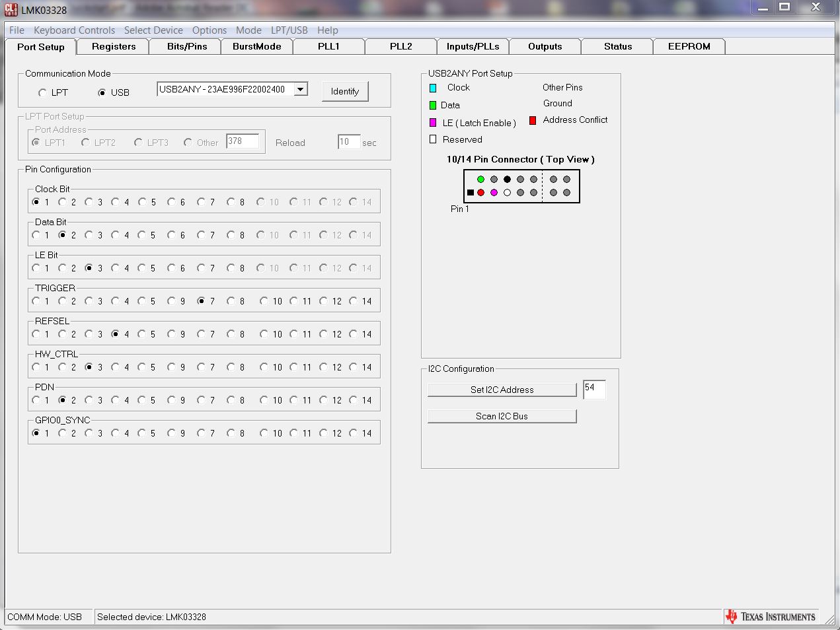Set GPIO0_SYNC to pin 7
Viewport: 840px width, 630px height.
201,433
